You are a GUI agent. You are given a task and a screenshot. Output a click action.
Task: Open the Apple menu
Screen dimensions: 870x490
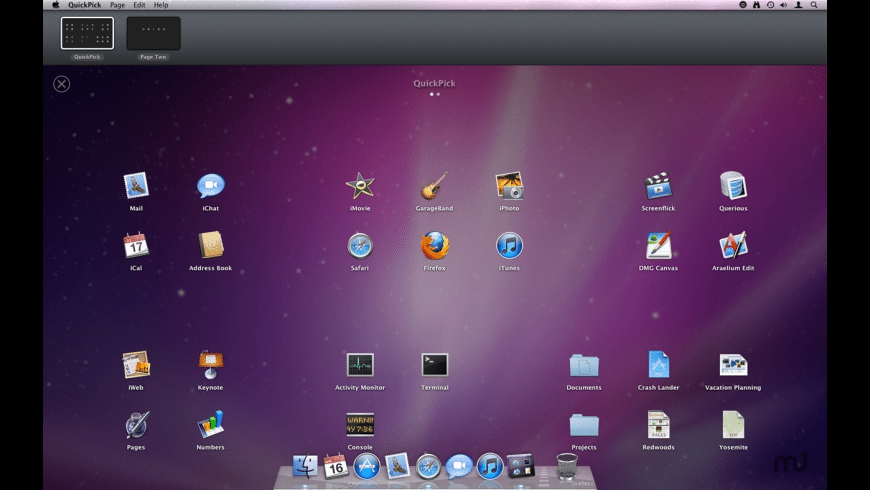click(55, 4)
